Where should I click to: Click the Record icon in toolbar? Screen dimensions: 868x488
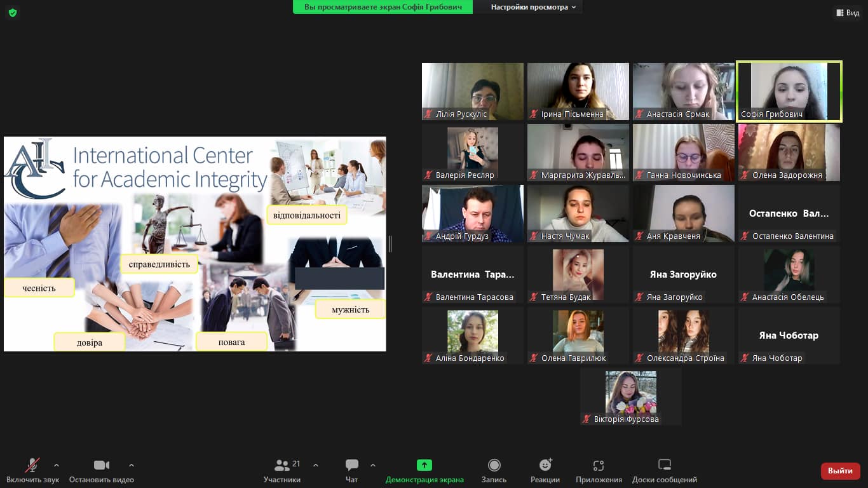pyautogui.click(x=494, y=466)
